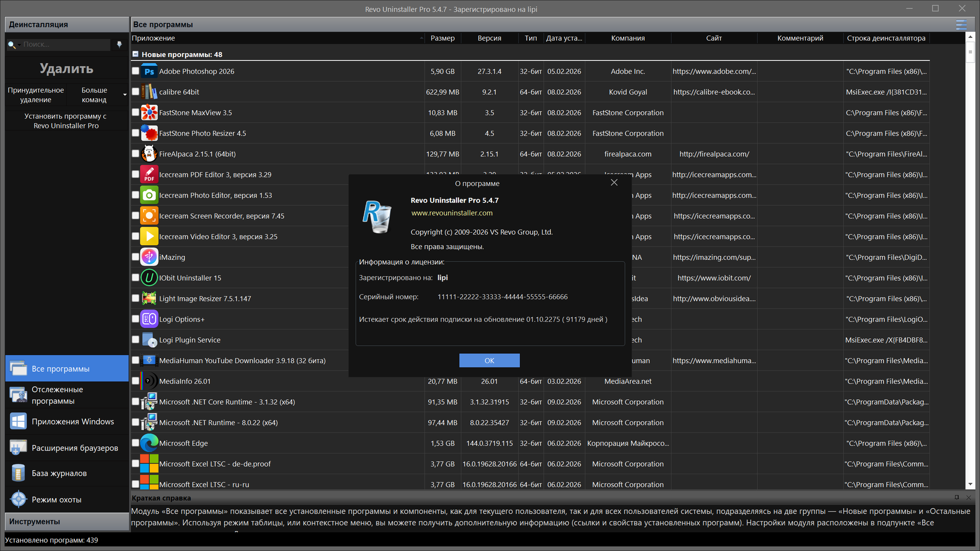The height and width of the screenshot is (551, 980).
Task: Open 'Расширения браузеров' section
Action: [75, 448]
